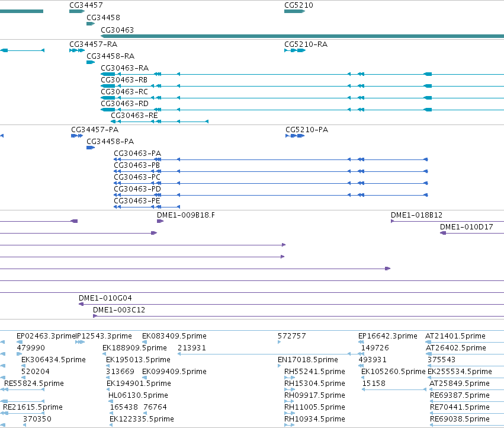The height and width of the screenshot is (428, 504).
Task: Select EST RE21615.5prime
Action: click(33, 407)
